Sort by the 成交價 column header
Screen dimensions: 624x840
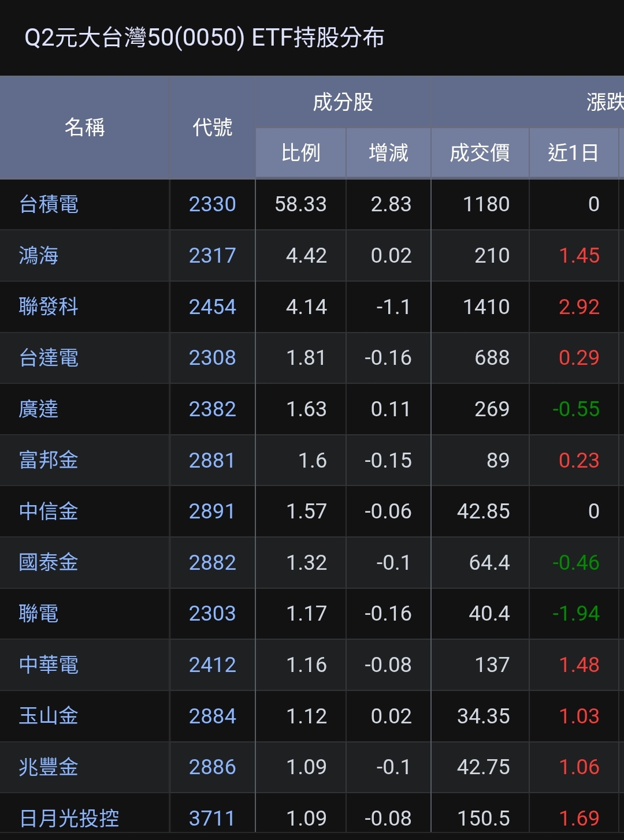pyautogui.click(x=480, y=153)
